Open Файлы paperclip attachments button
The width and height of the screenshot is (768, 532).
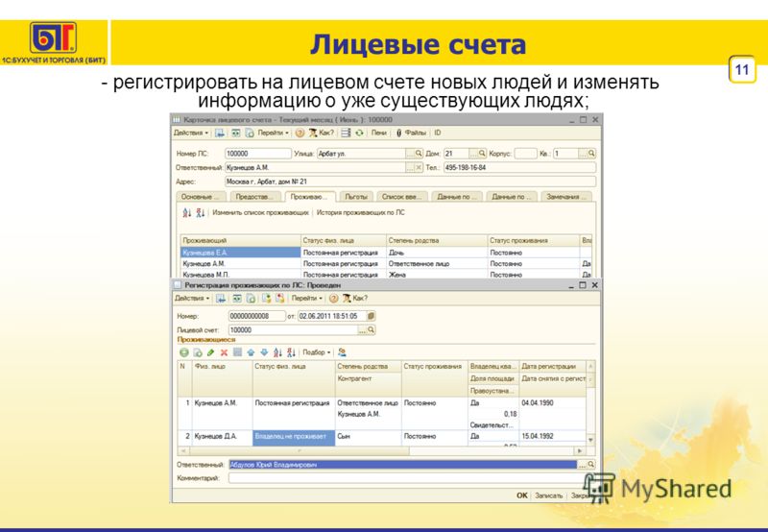[411, 133]
